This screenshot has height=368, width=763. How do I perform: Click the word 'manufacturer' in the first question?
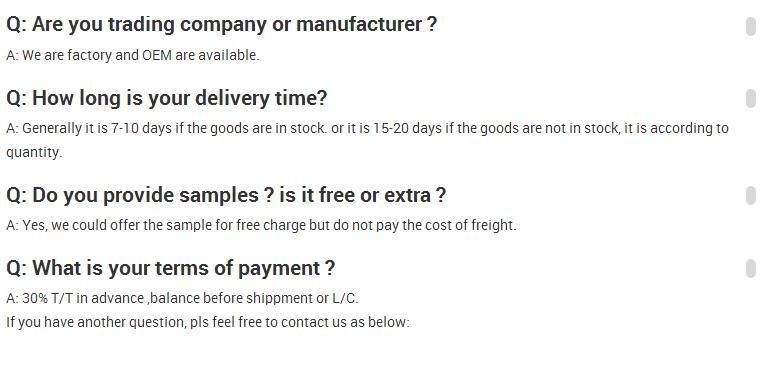(359, 24)
